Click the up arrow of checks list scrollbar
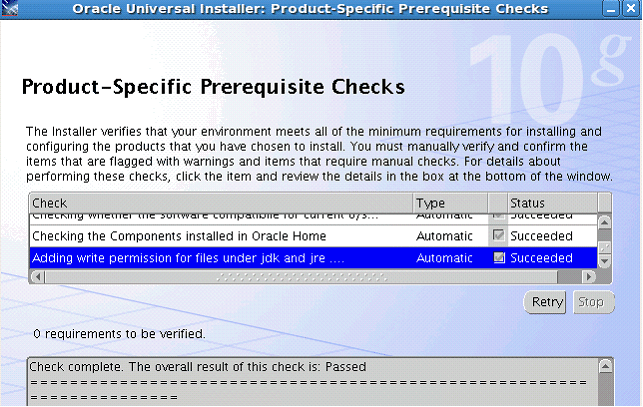Viewport: 643px width, 407px height. pos(604,223)
